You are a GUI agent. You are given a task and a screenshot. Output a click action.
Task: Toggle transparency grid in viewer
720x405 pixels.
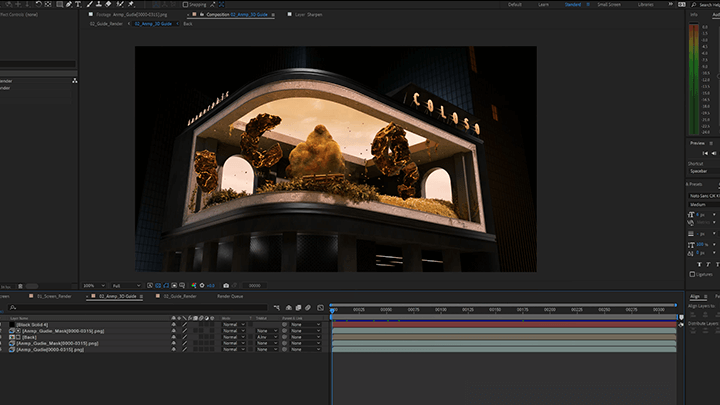pyautogui.click(x=158, y=286)
